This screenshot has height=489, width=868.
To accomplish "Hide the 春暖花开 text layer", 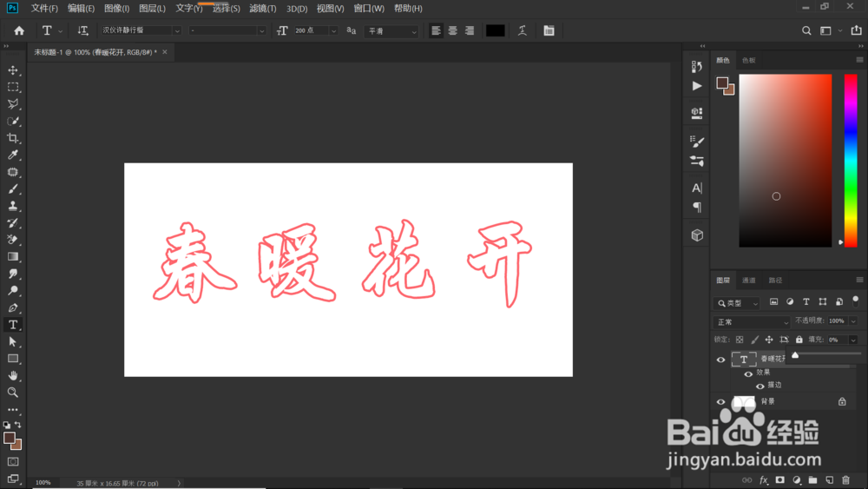I will point(720,360).
